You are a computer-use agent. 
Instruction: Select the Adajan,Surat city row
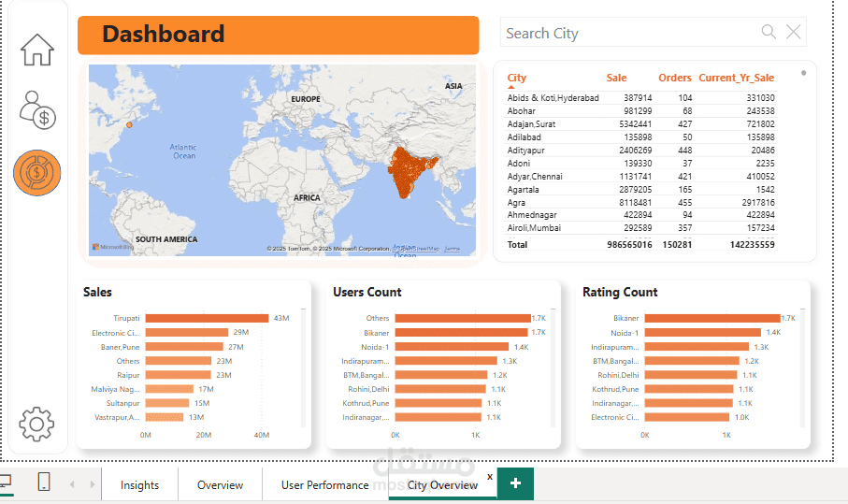coord(640,123)
